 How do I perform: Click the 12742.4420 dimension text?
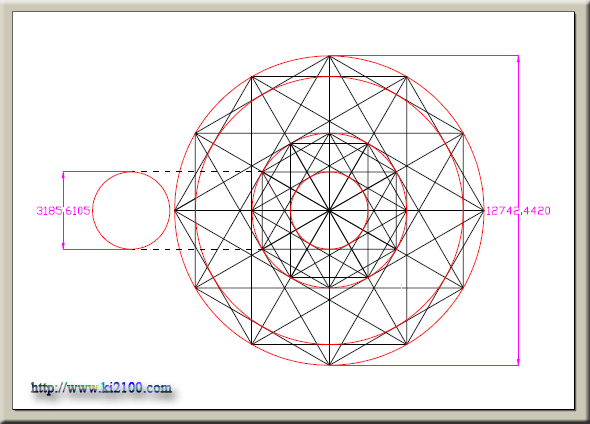pos(518,211)
